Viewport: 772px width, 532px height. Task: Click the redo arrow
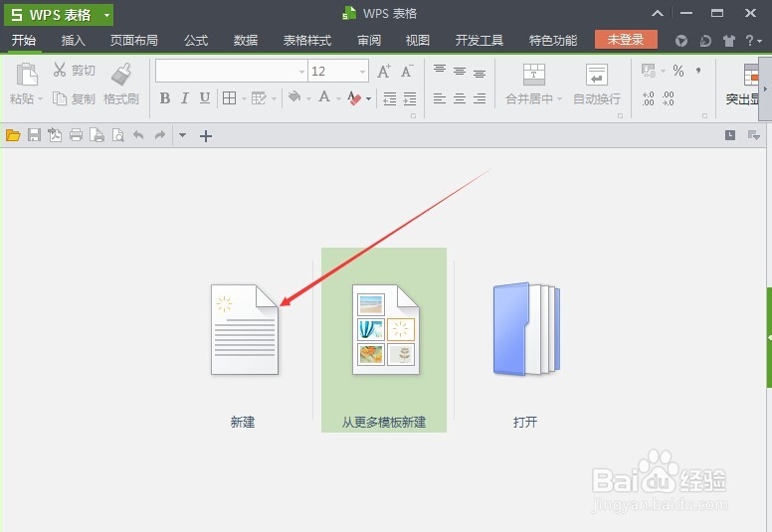click(160, 135)
